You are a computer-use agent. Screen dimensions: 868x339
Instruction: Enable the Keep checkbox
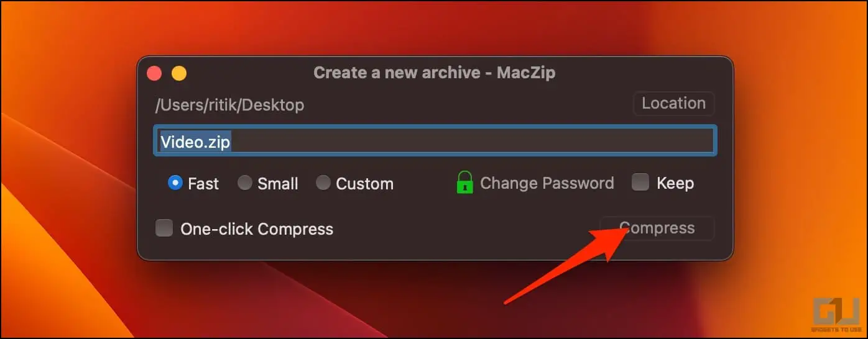tap(640, 183)
